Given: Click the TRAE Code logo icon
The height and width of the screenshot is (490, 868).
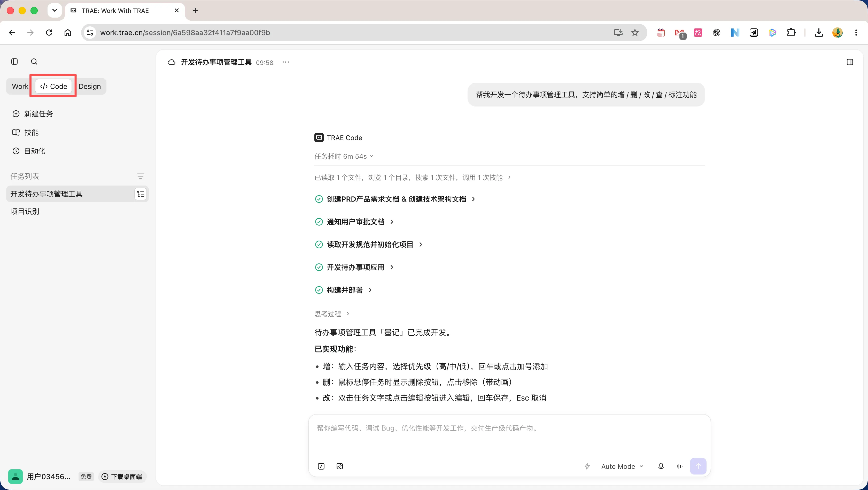Looking at the screenshot, I should click(x=319, y=137).
